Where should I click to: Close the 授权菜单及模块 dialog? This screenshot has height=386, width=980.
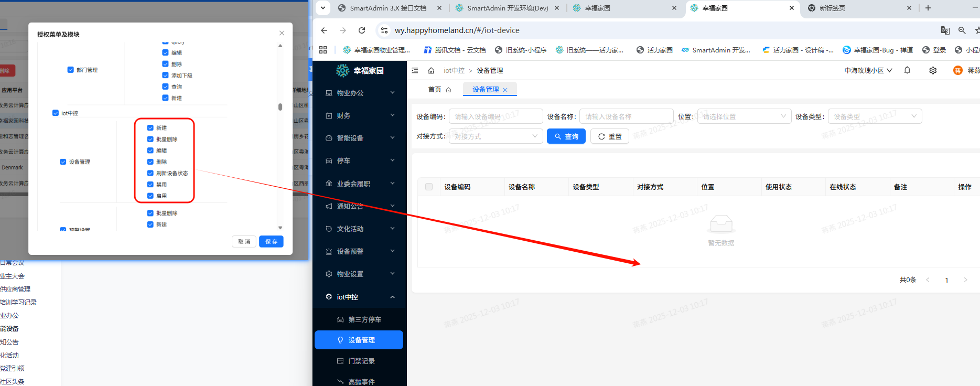282,33
